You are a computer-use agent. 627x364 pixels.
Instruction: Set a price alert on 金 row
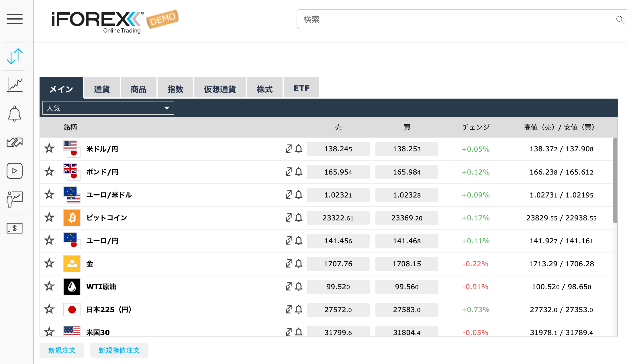click(x=299, y=263)
